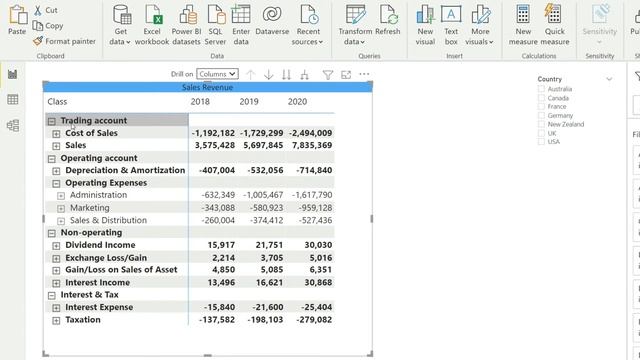Collapse the Operating Expenses row
The height and width of the screenshot is (360, 640).
tap(56, 183)
